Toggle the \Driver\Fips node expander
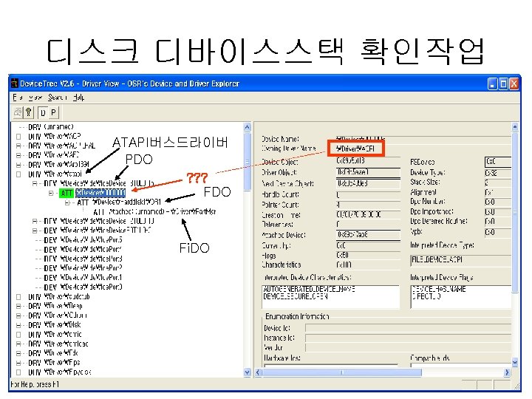This screenshot has height=399, width=532. pos(18,363)
